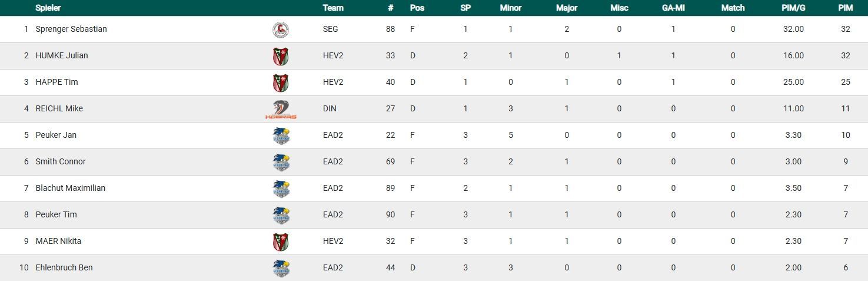Click EAD2 logo in Ehlenbruch Ben row
The width and height of the screenshot is (868, 281).
[x=281, y=268]
